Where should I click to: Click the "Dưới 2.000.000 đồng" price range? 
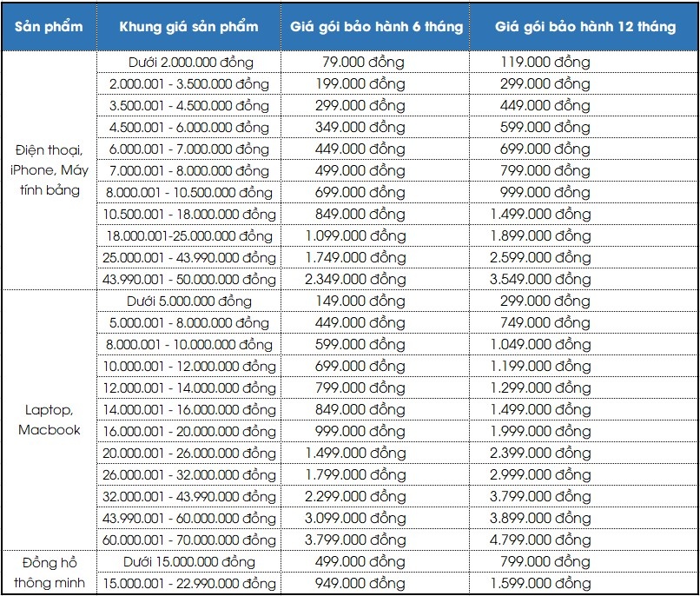pyautogui.click(x=188, y=63)
